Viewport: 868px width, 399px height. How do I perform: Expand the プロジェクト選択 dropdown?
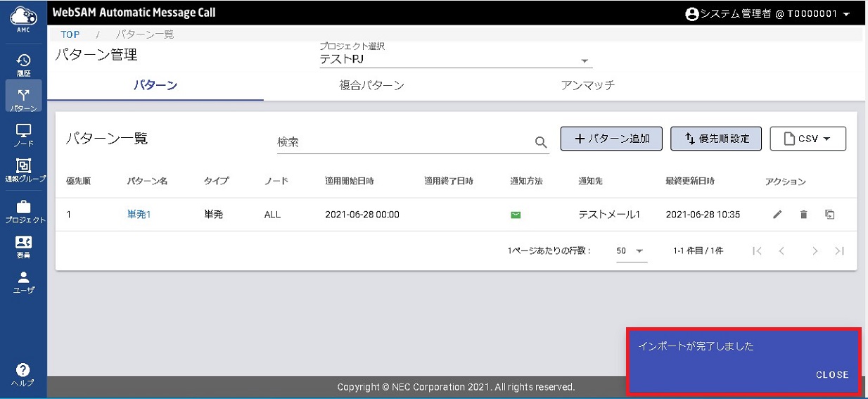click(x=584, y=61)
